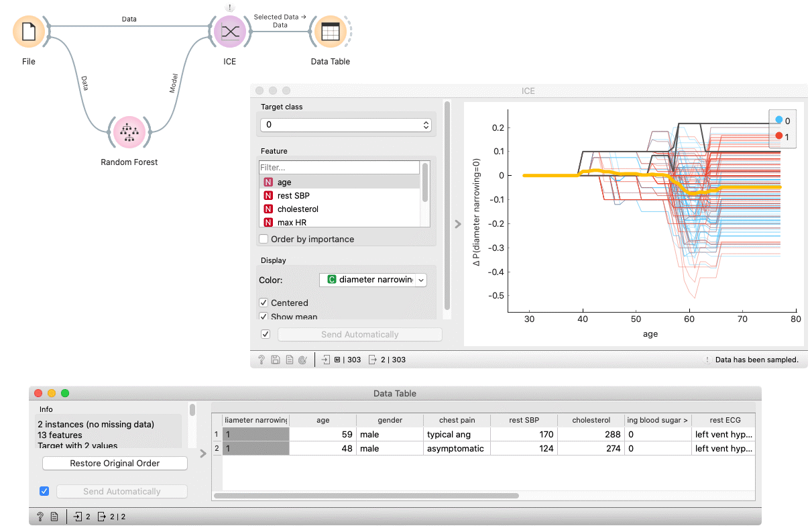
Task: Open the Color dropdown showing diameter narrowing
Action: 373,280
